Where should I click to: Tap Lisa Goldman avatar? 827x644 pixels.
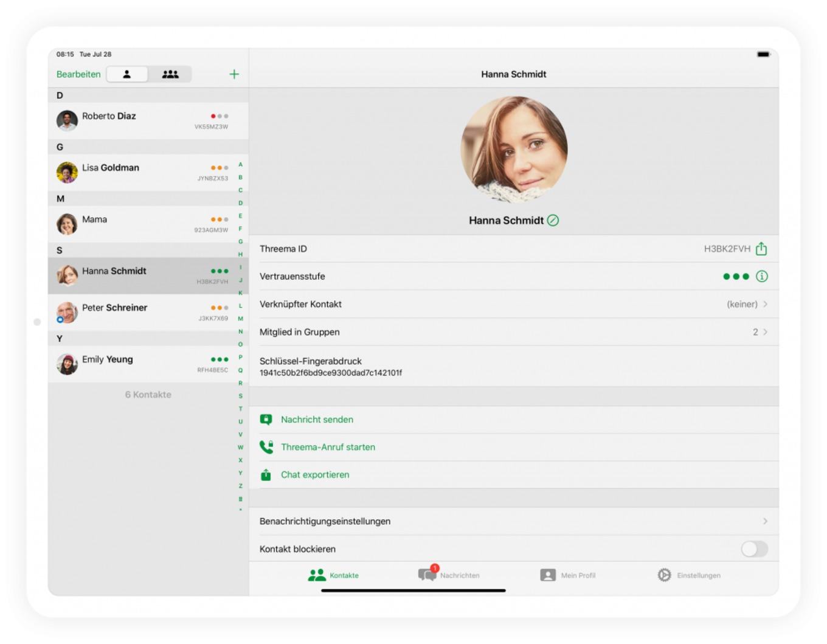click(67, 172)
